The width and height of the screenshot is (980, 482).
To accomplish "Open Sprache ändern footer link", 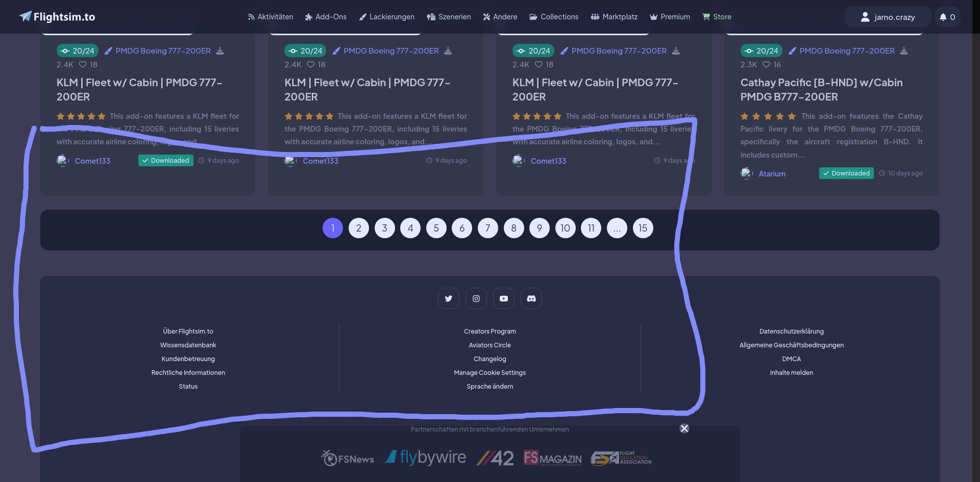I will (x=489, y=387).
